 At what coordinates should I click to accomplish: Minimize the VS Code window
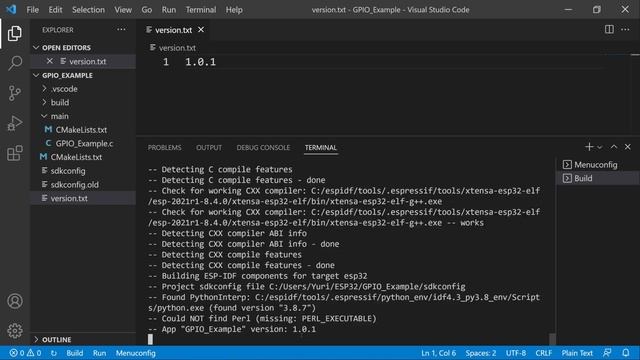point(568,9)
